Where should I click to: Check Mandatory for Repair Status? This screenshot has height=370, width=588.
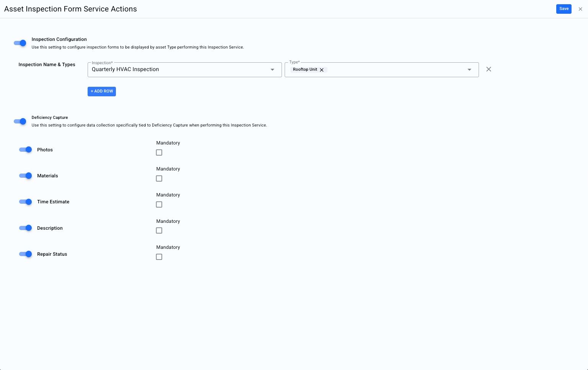tap(159, 257)
